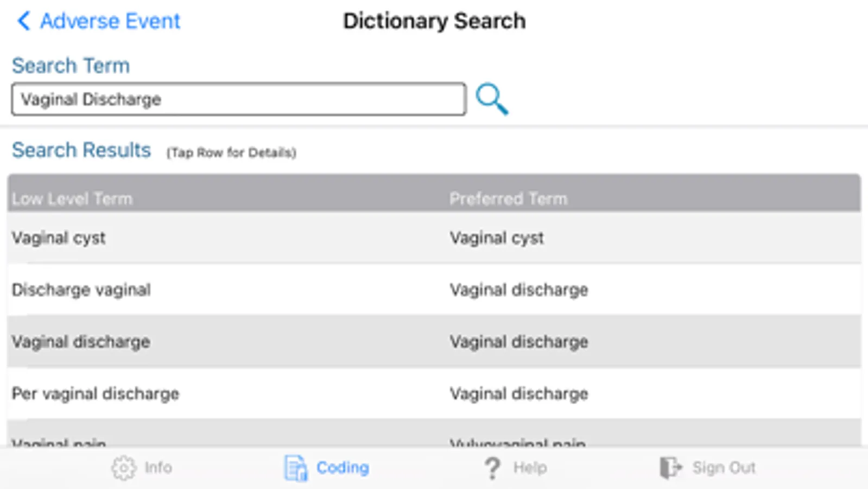868x489 pixels.
Task: Select the Vaginal cyst low level term
Action: pos(59,238)
